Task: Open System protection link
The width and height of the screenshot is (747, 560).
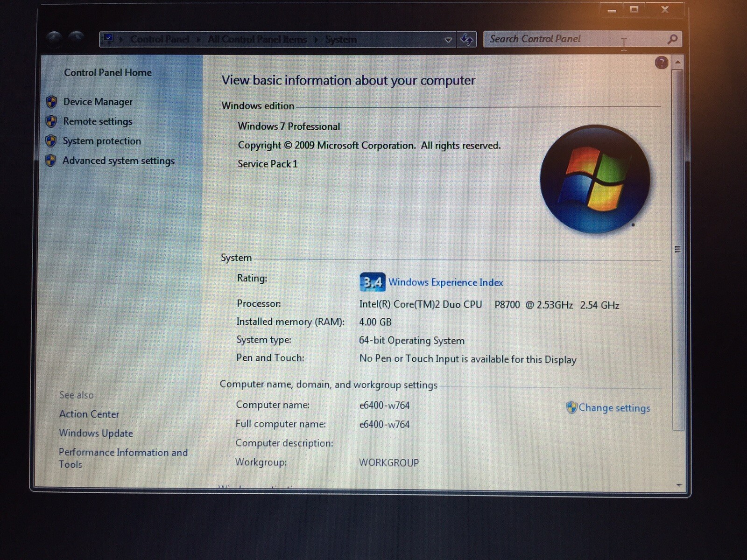Action: [102, 141]
